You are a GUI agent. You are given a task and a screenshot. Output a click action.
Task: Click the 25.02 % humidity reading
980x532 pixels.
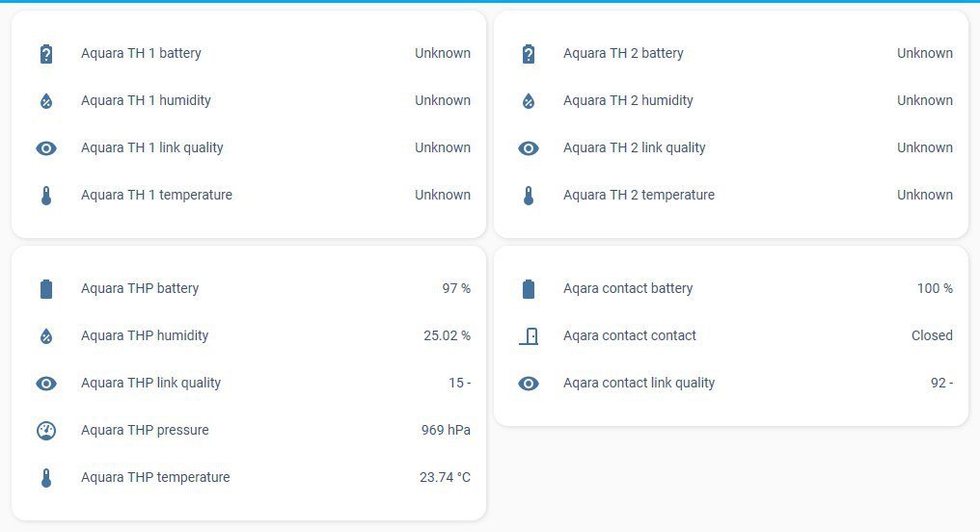pos(447,335)
